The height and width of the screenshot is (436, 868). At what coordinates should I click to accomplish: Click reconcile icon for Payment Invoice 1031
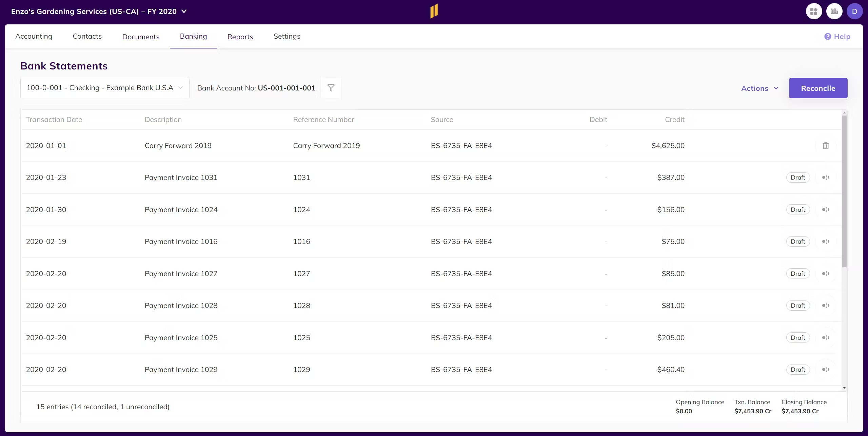(826, 178)
